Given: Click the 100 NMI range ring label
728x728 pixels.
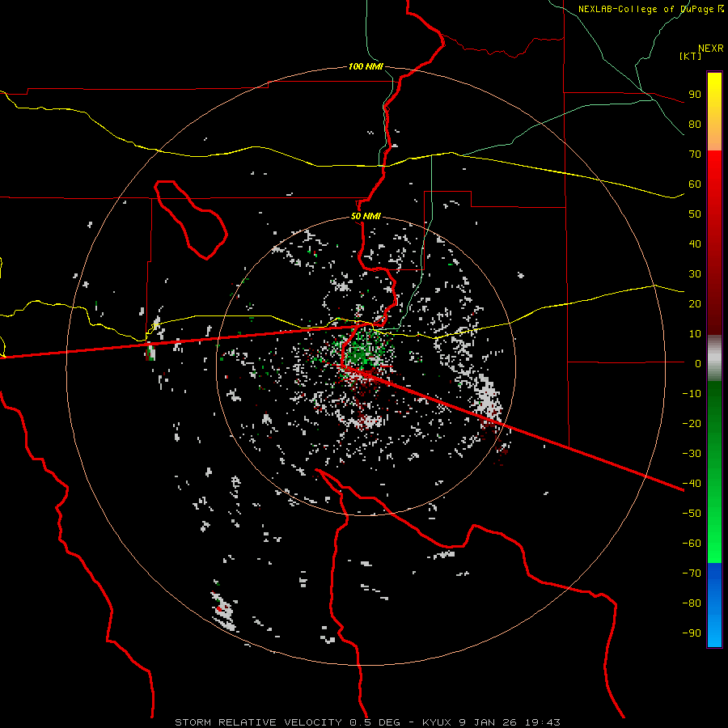Looking at the screenshot, I should coord(366,66).
